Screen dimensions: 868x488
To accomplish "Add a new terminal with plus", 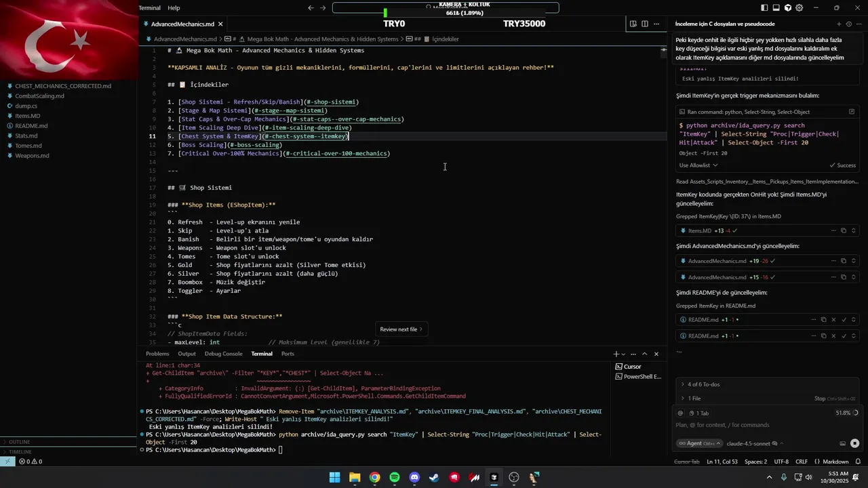I will 616,354.
